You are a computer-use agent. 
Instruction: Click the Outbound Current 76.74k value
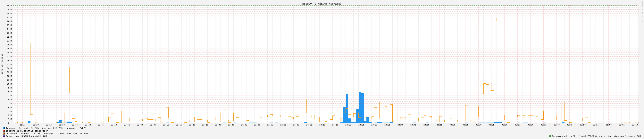pyautogui.click(x=36, y=134)
